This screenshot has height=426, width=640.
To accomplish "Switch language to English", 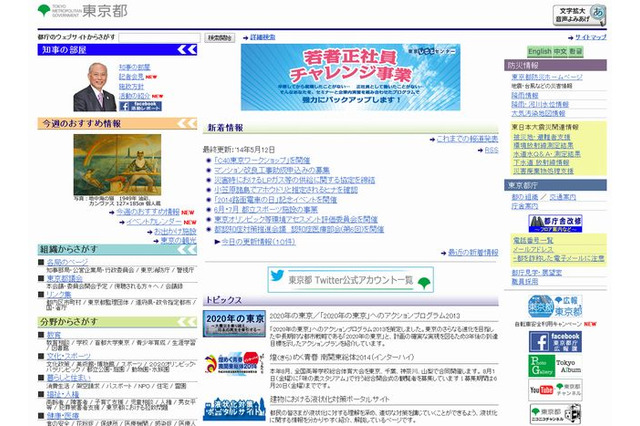I will (x=540, y=51).
